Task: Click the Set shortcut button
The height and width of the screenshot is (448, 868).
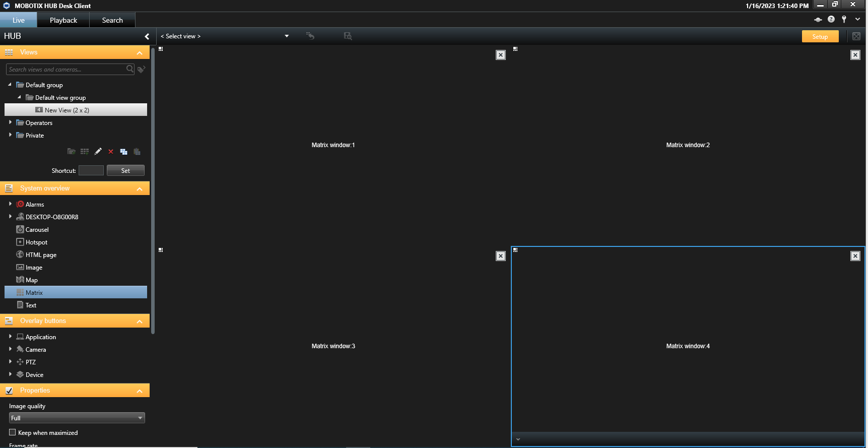Action: coord(125,170)
